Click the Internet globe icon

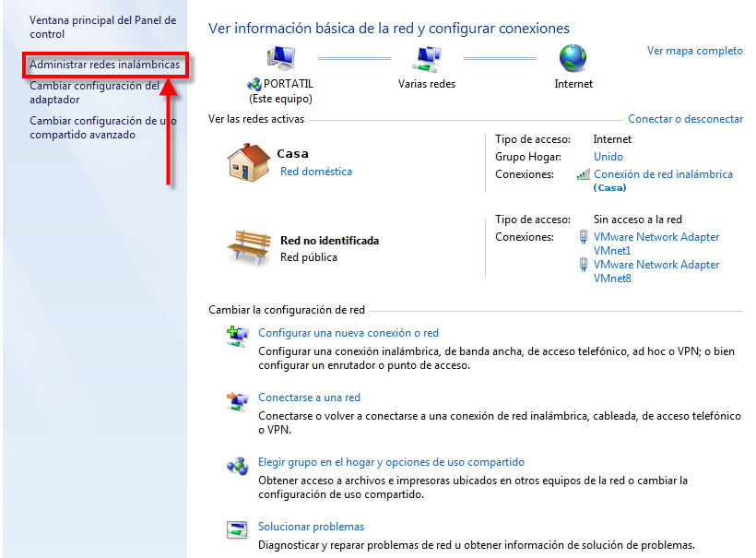pos(573,58)
